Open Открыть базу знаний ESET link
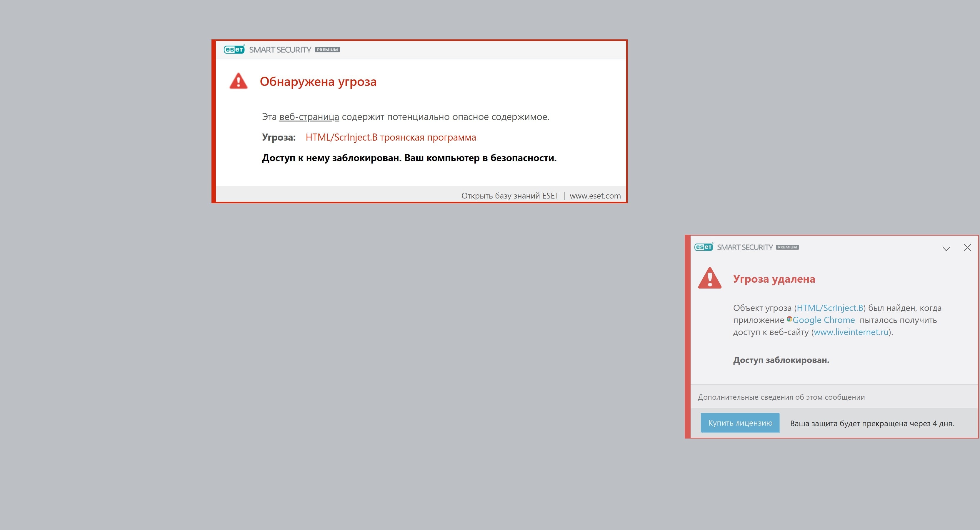Image resolution: width=980 pixels, height=530 pixels. click(x=510, y=196)
